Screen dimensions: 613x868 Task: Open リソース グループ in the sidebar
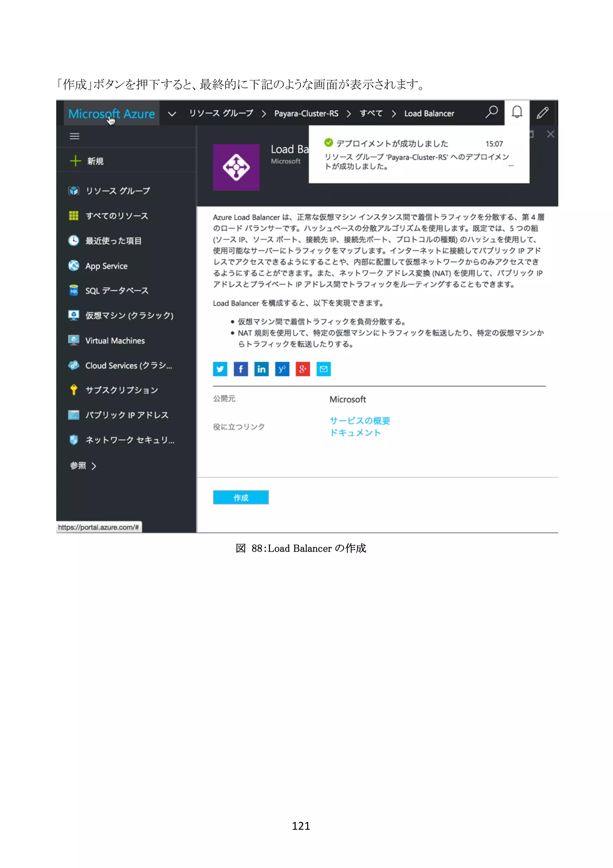118,190
